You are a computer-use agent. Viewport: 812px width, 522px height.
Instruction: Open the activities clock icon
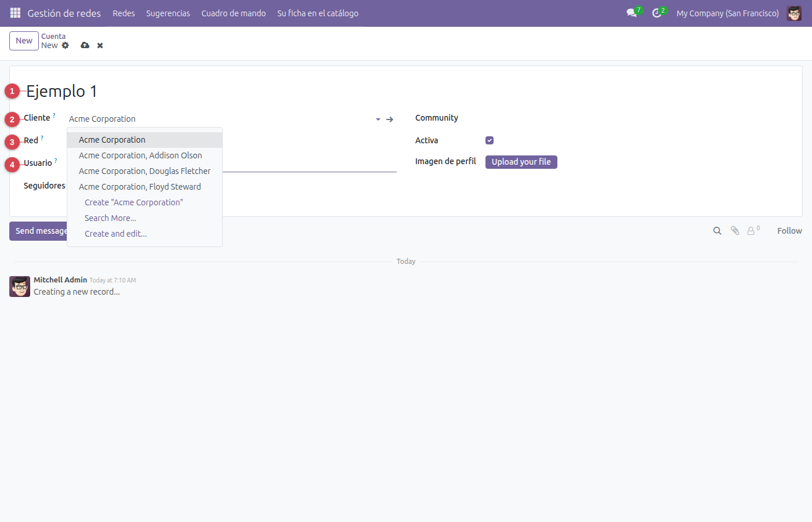point(657,13)
